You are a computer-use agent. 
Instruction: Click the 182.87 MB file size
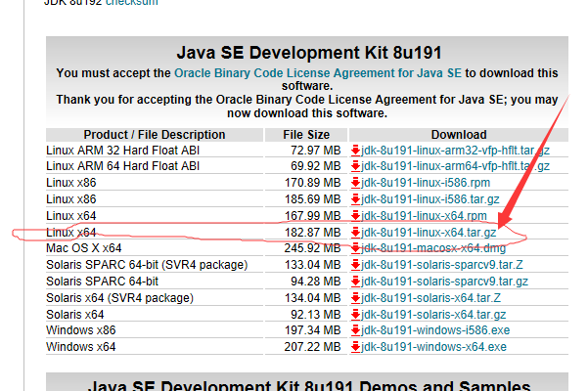pyautogui.click(x=313, y=233)
